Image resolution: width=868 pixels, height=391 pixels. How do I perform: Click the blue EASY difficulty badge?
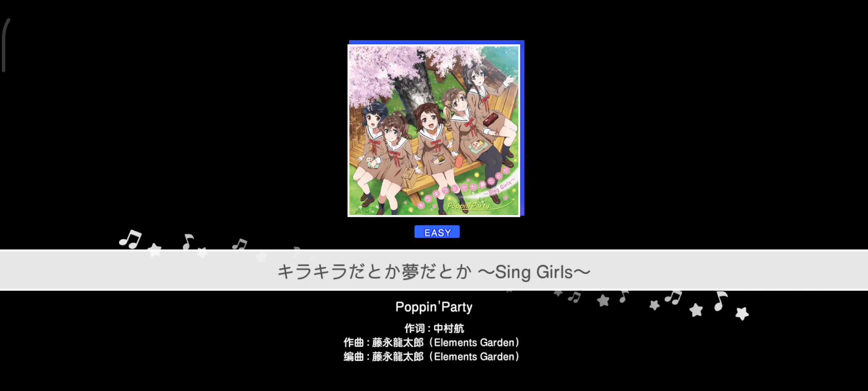pyautogui.click(x=437, y=232)
